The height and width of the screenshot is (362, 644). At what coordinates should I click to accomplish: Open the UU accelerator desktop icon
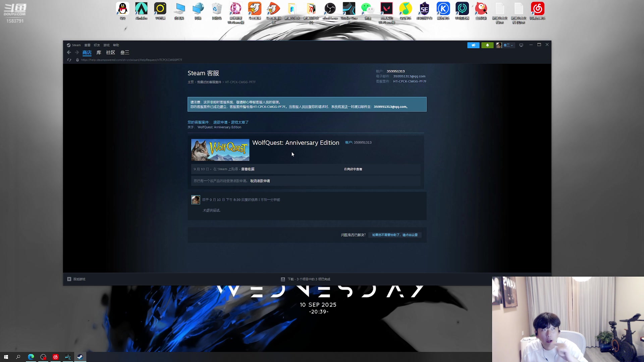[x=462, y=11]
